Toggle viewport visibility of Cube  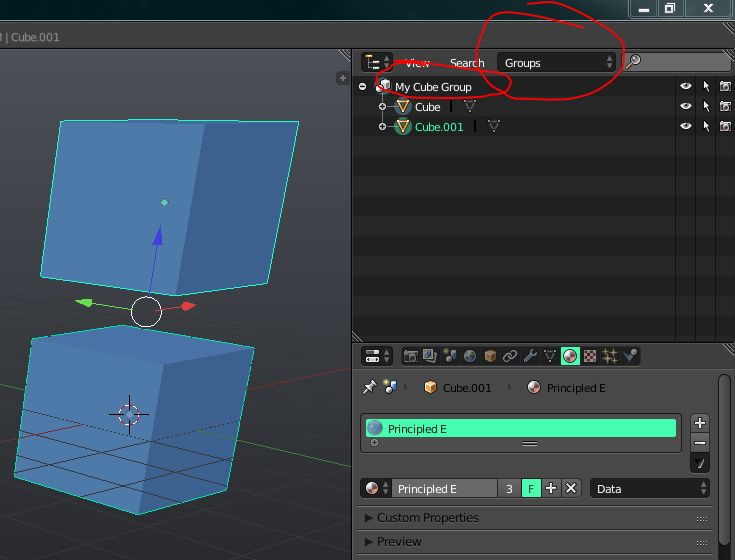click(x=685, y=106)
